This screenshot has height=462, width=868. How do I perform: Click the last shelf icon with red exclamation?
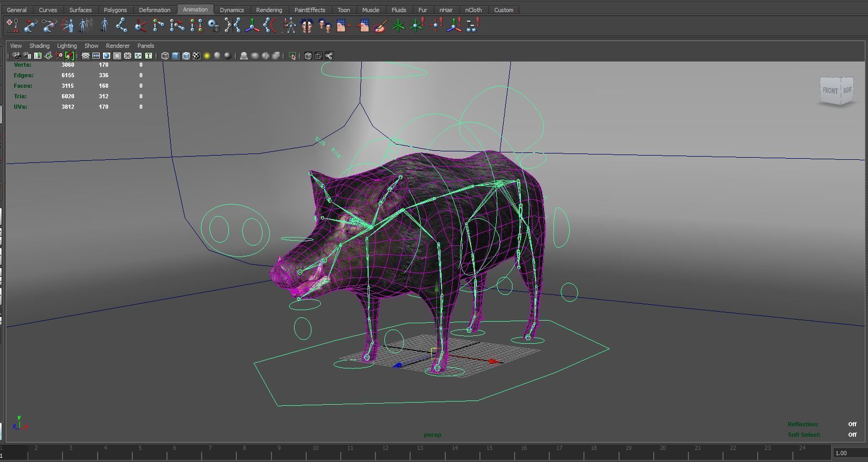pyautogui.click(x=473, y=25)
